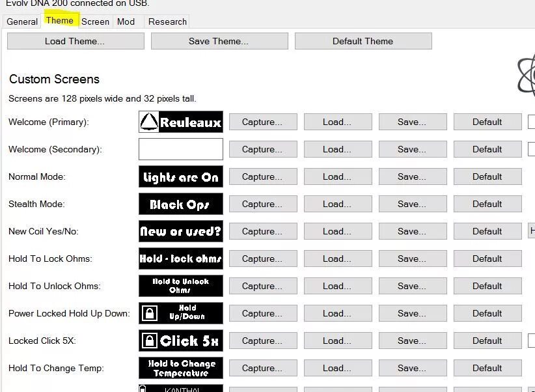The width and height of the screenshot is (535, 392).
Task: Capture screen for Locked Click 5X
Action: pos(263,341)
